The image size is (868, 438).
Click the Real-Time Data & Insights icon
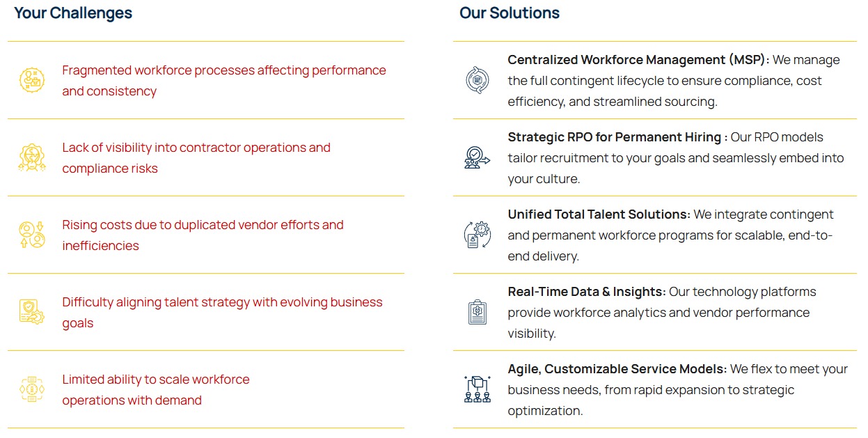click(477, 312)
